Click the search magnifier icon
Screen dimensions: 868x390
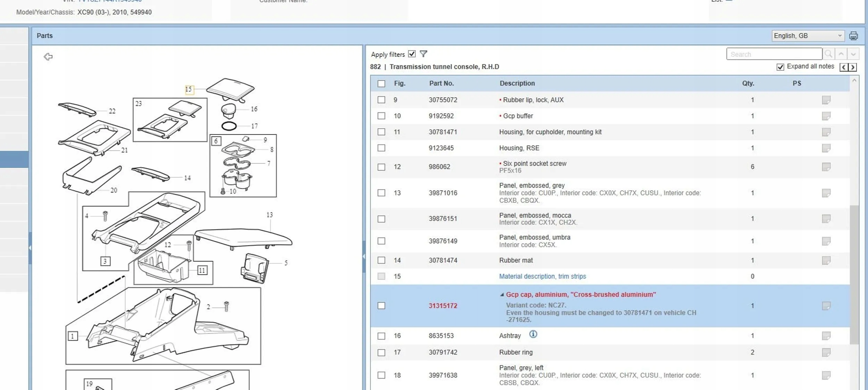[x=828, y=54]
